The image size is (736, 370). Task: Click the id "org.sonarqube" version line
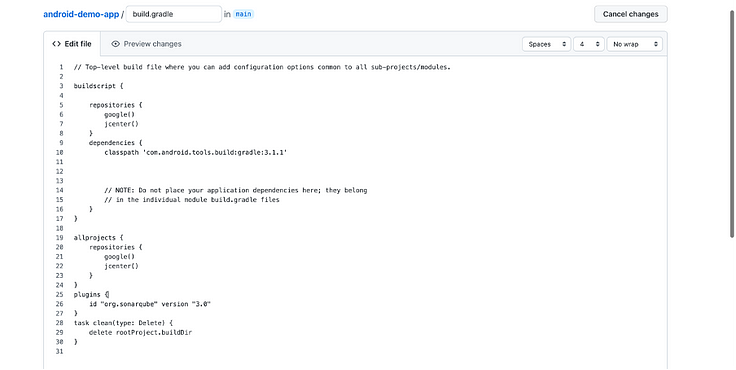point(150,304)
